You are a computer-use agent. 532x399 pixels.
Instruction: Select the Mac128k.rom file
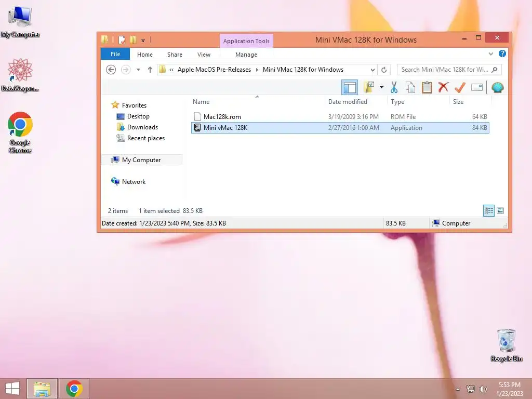click(x=340, y=117)
